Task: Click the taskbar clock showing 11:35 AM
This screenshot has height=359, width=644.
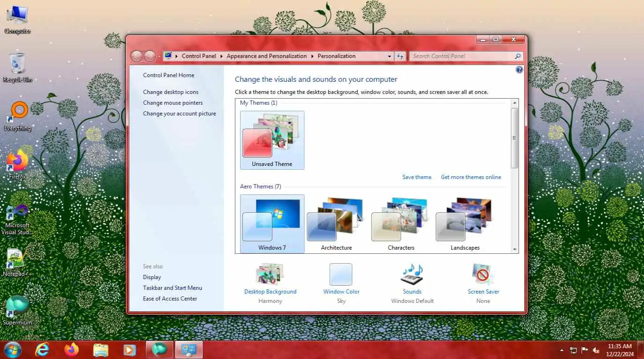Action: pyautogui.click(x=620, y=350)
